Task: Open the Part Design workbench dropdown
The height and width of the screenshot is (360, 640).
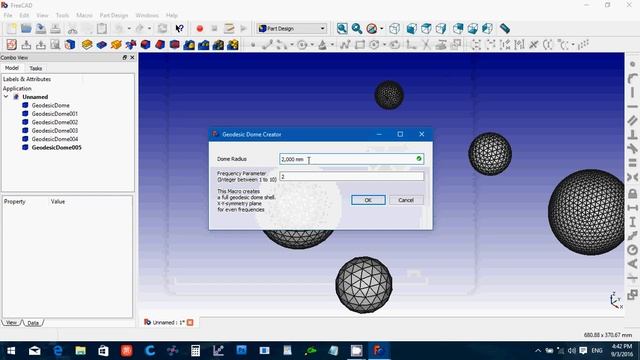Action: [291, 29]
